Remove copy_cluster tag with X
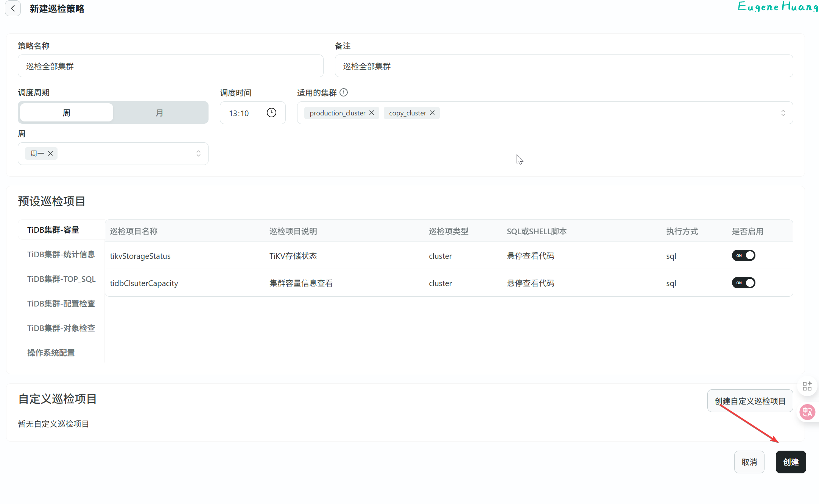 (432, 113)
